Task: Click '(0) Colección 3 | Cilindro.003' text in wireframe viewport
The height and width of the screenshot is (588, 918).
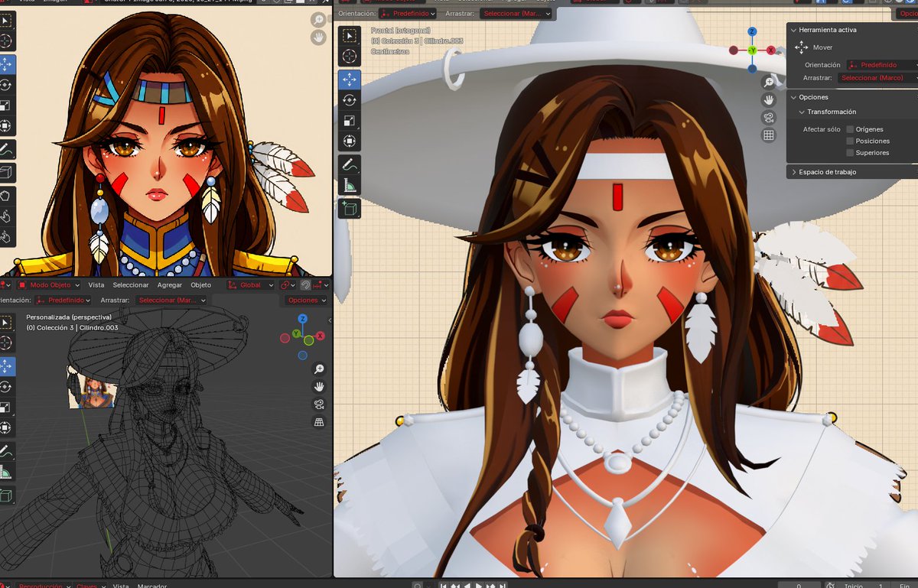Action: click(73, 327)
